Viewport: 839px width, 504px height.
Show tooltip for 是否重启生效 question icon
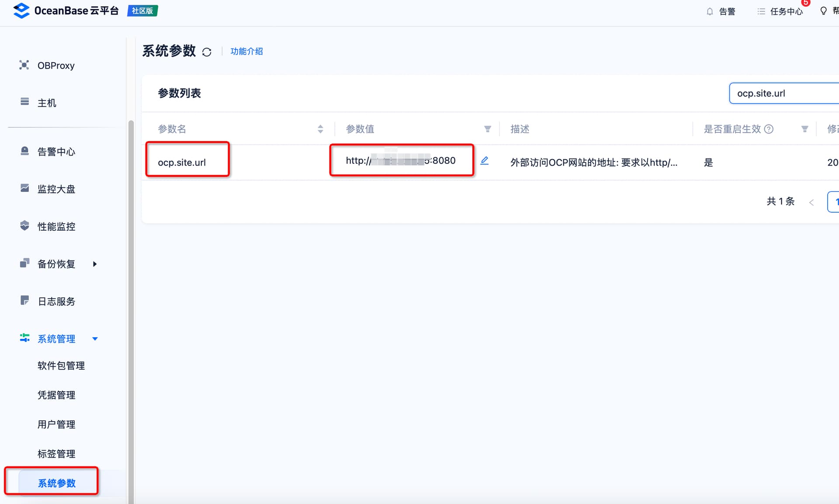[769, 129]
